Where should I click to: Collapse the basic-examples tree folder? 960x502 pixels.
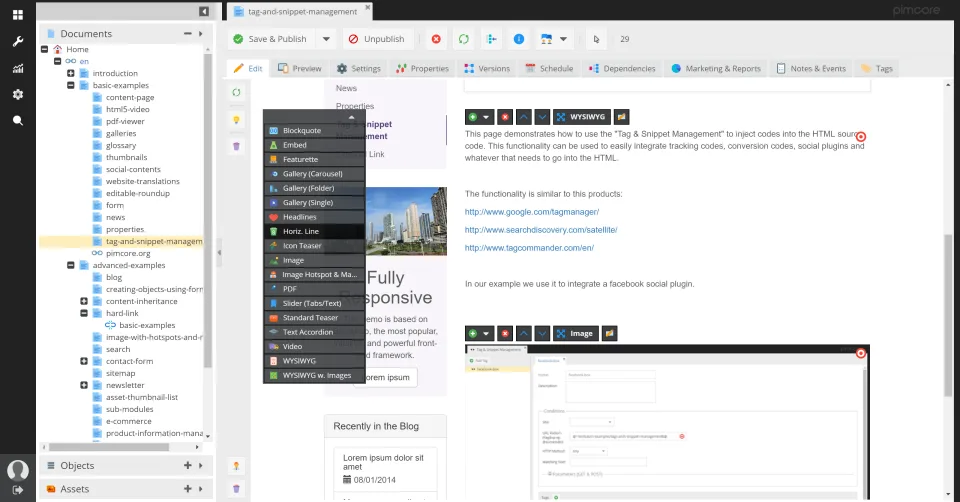click(x=71, y=85)
